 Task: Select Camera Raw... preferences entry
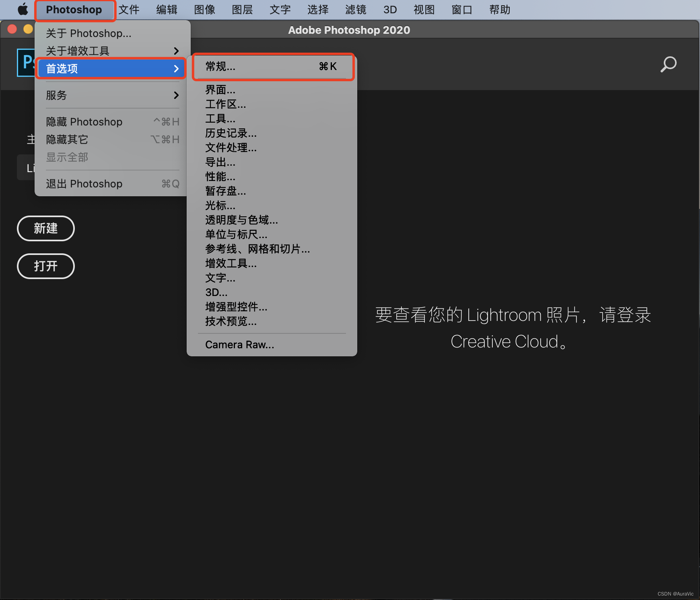tap(272, 345)
